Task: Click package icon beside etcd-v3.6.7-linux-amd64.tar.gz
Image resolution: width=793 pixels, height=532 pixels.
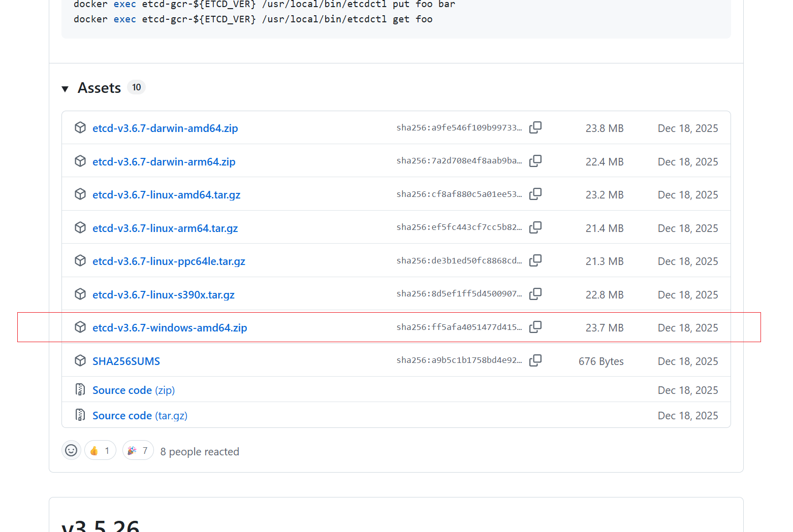Action: [80, 194]
